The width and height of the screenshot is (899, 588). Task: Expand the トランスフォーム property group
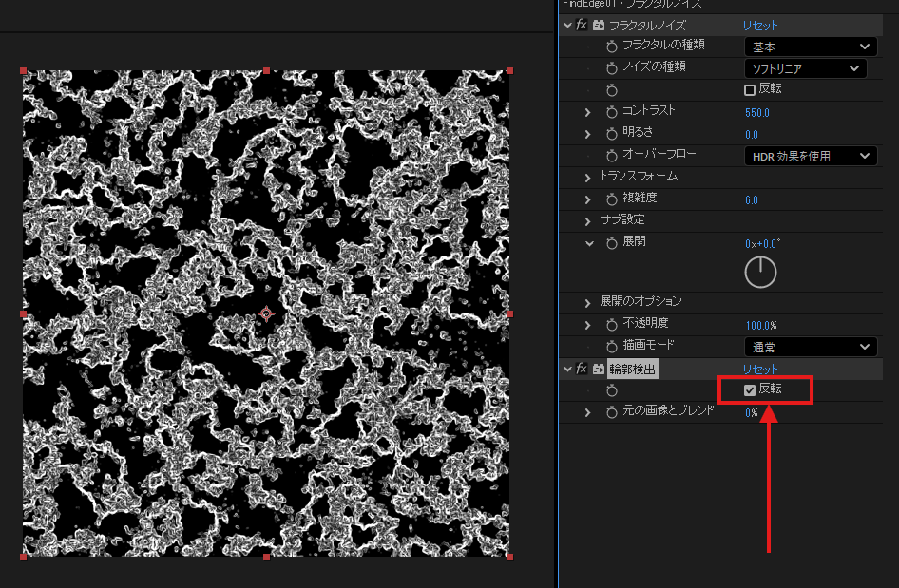tap(588, 178)
